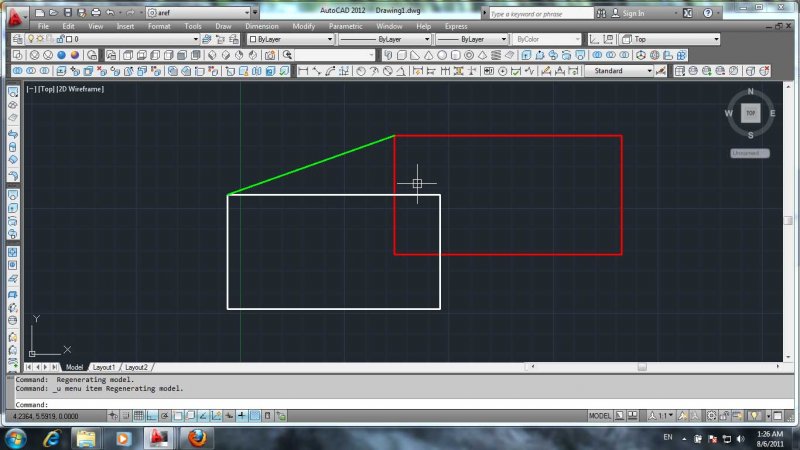The width and height of the screenshot is (800, 450).
Task: Click the Center Mark dimension icon
Action: [503, 71]
